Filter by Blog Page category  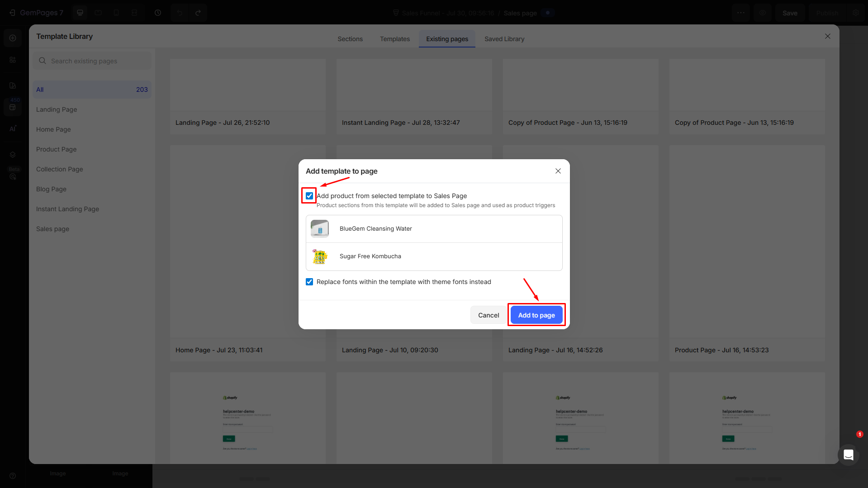tap(92, 189)
